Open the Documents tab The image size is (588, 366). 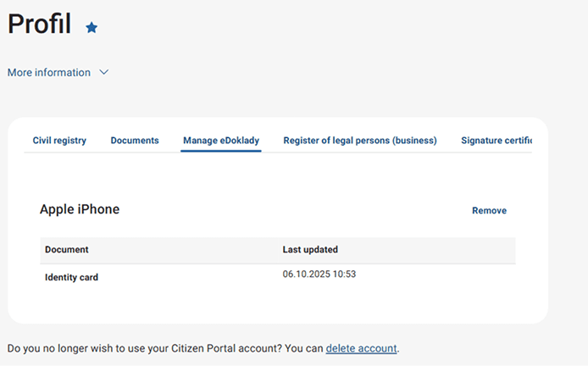coord(135,141)
